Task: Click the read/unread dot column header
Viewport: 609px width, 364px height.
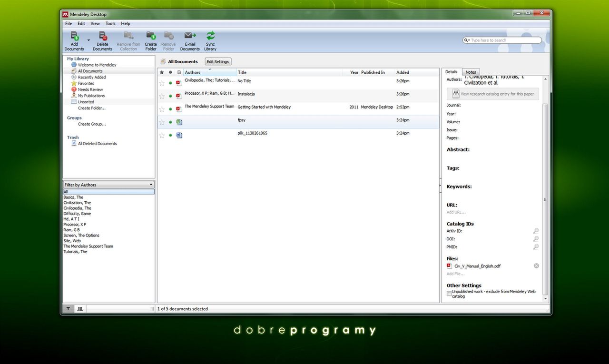Action: [170, 72]
